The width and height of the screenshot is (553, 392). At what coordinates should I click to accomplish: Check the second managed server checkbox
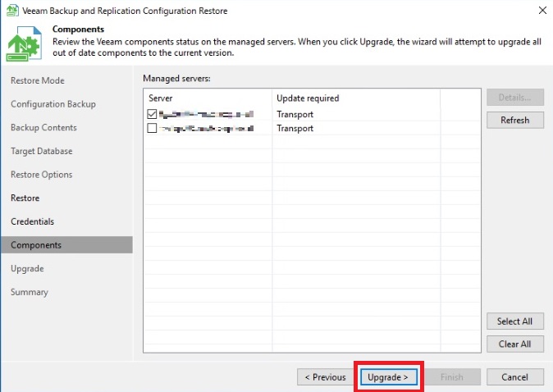pyautogui.click(x=152, y=128)
